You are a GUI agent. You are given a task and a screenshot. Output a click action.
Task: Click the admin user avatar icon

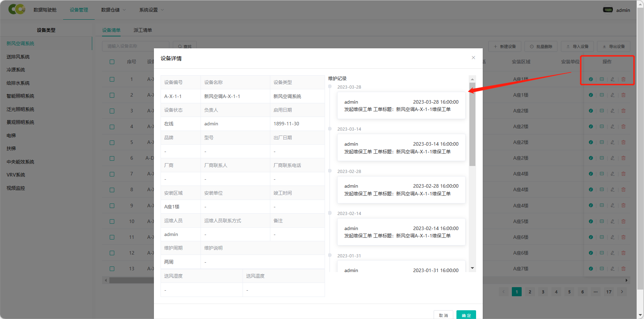[x=608, y=10]
